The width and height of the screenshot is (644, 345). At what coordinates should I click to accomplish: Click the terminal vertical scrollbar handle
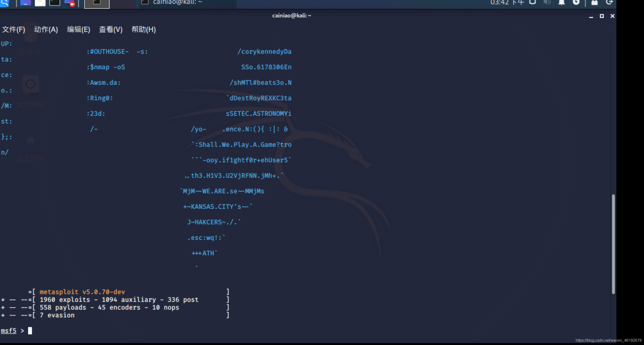(x=613, y=244)
